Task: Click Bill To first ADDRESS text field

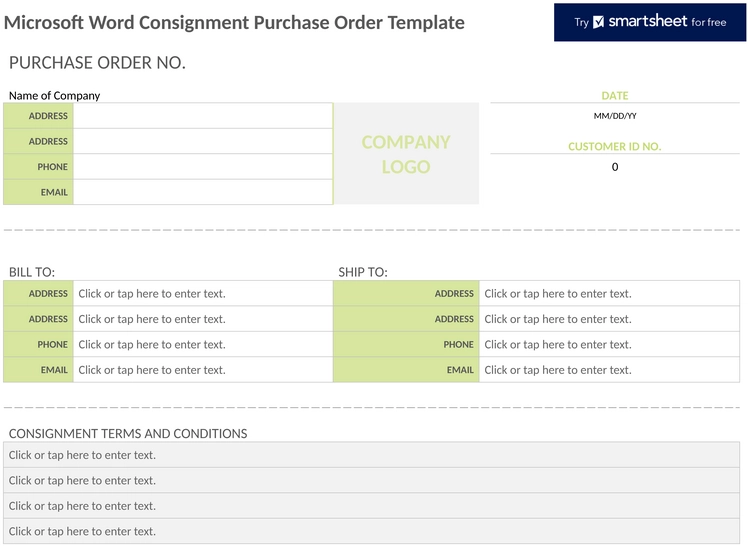Action: (x=203, y=293)
